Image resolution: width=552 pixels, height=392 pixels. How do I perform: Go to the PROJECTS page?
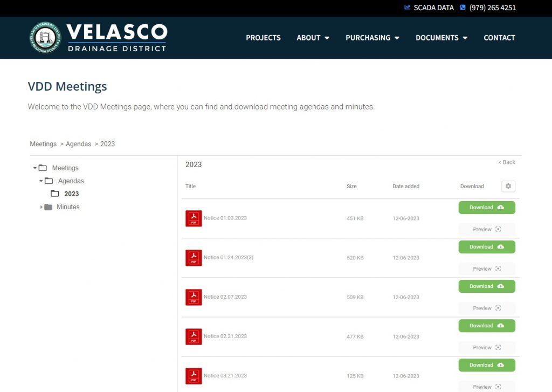point(263,38)
